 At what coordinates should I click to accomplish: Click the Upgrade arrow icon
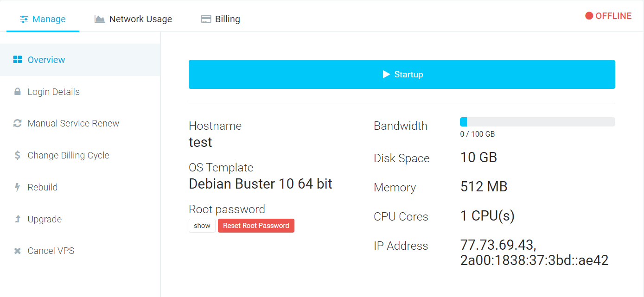[17, 219]
